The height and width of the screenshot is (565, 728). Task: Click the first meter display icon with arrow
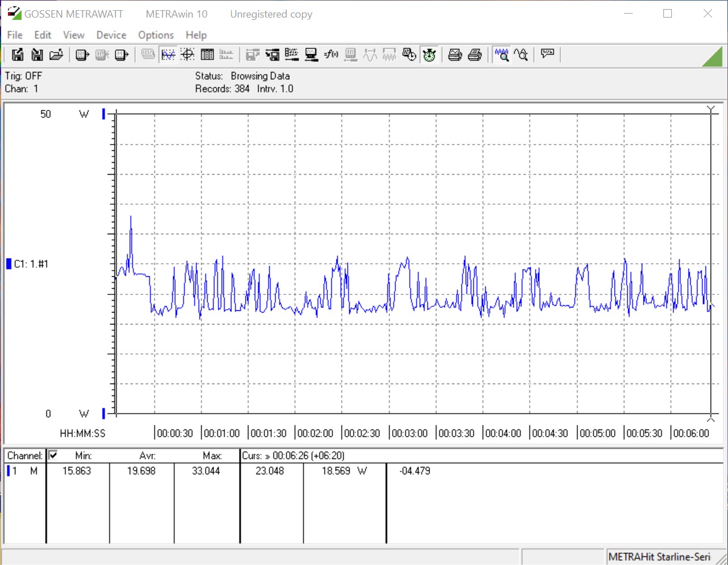(83, 54)
